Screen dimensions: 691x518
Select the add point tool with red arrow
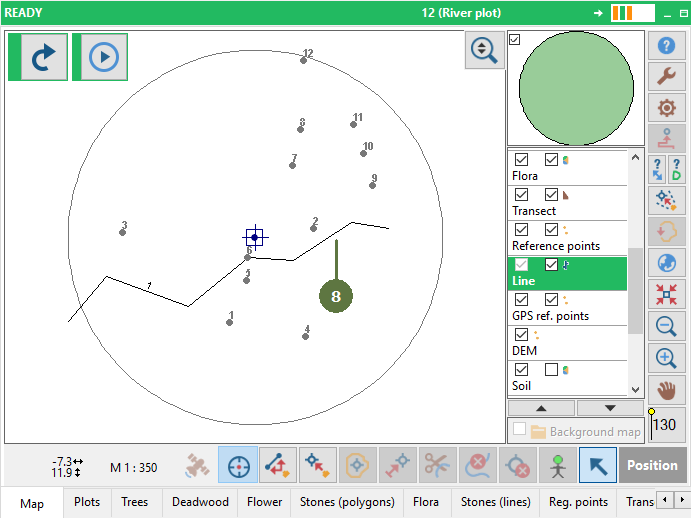[x=318, y=466]
